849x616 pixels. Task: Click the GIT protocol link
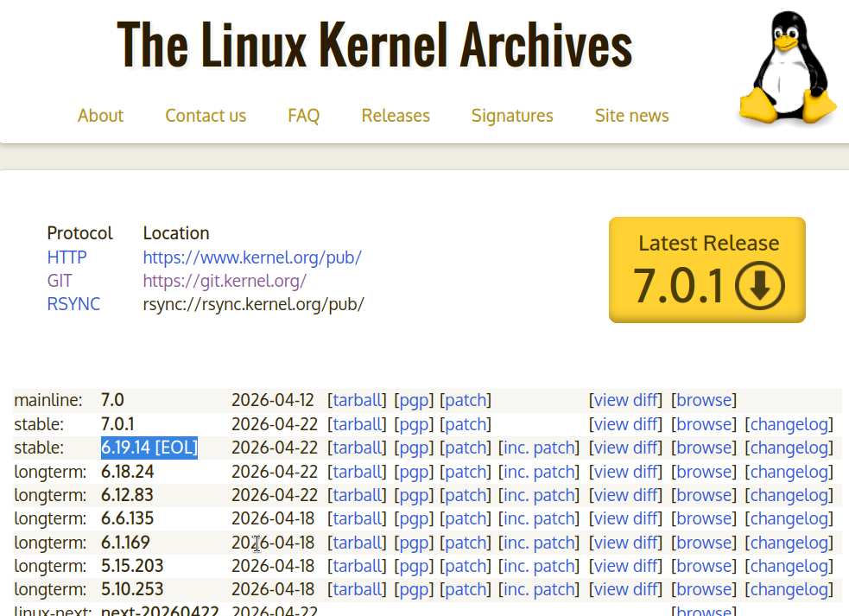60,281
